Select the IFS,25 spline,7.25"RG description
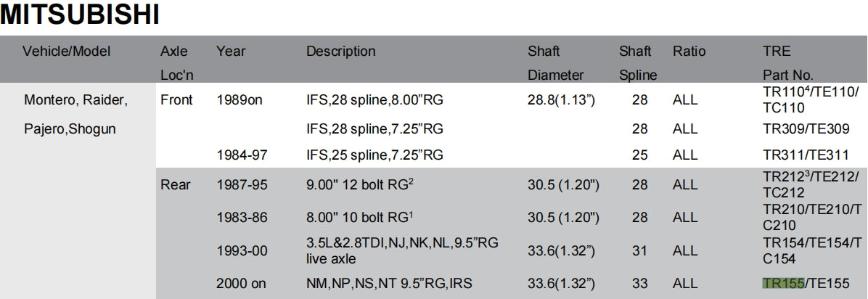The width and height of the screenshot is (868, 299). [374, 155]
